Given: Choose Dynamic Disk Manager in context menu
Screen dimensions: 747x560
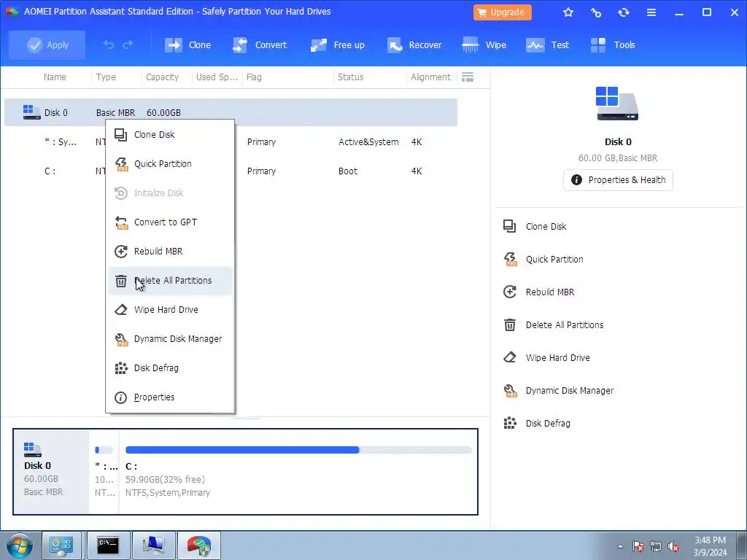Looking at the screenshot, I should (170, 339).
